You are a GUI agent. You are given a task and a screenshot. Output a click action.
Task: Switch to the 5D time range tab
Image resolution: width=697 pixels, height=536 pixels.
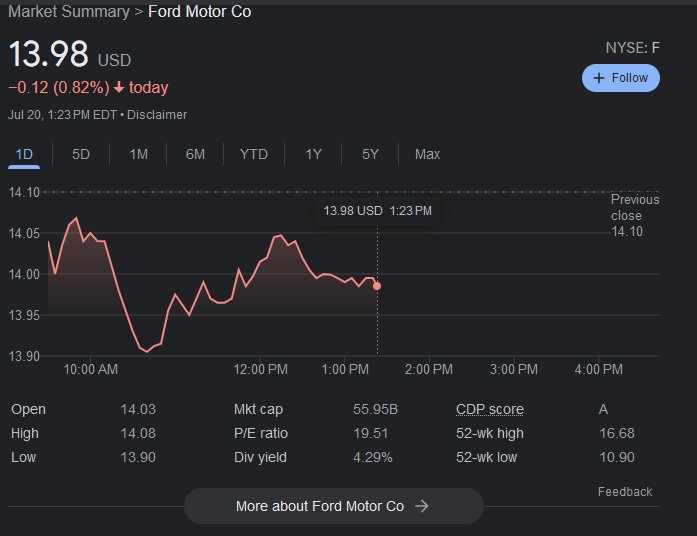tap(81, 154)
